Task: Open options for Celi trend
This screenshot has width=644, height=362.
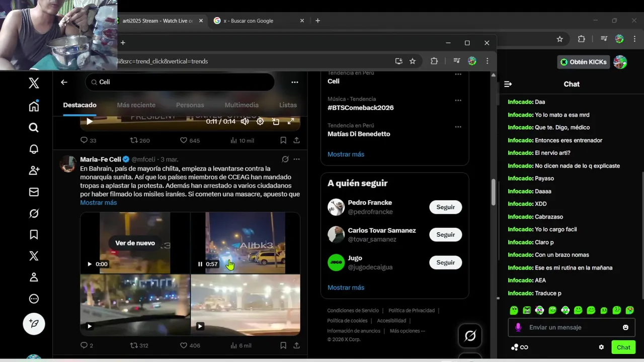Action: 458,74
